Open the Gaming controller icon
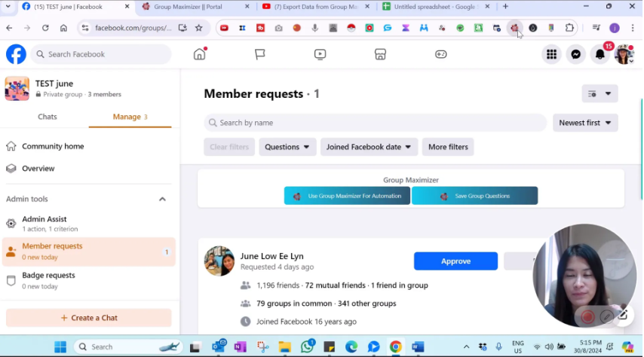The image size is (644, 357). pyautogui.click(x=440, y=54)
